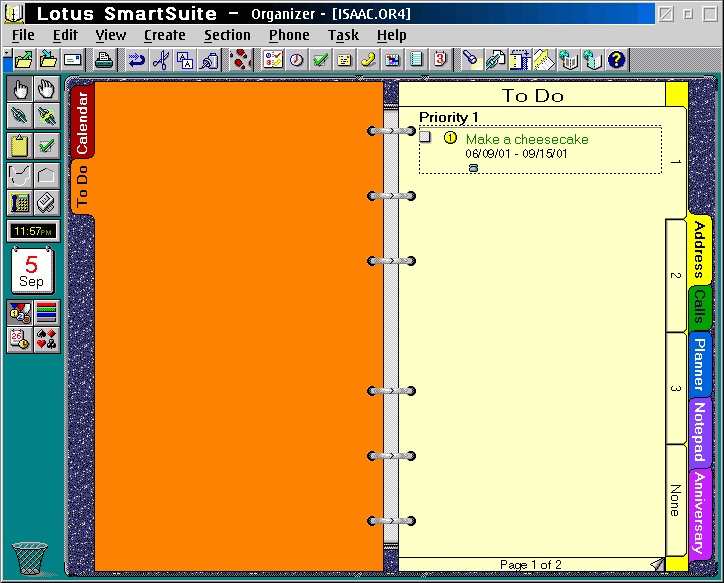The height and width of the screenshot is (583, 724).
Task: Click the second globe with book icon
Action: pos(593,60)
